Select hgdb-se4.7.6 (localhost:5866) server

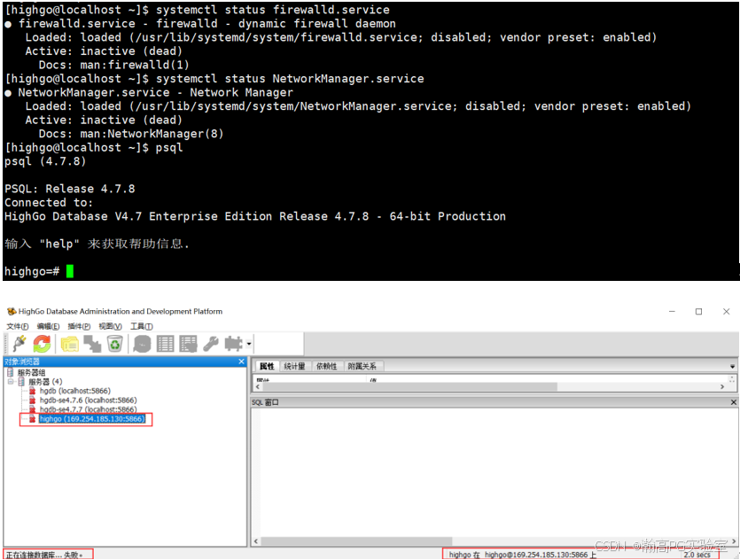pyautogui.click(x=89, y=401)
